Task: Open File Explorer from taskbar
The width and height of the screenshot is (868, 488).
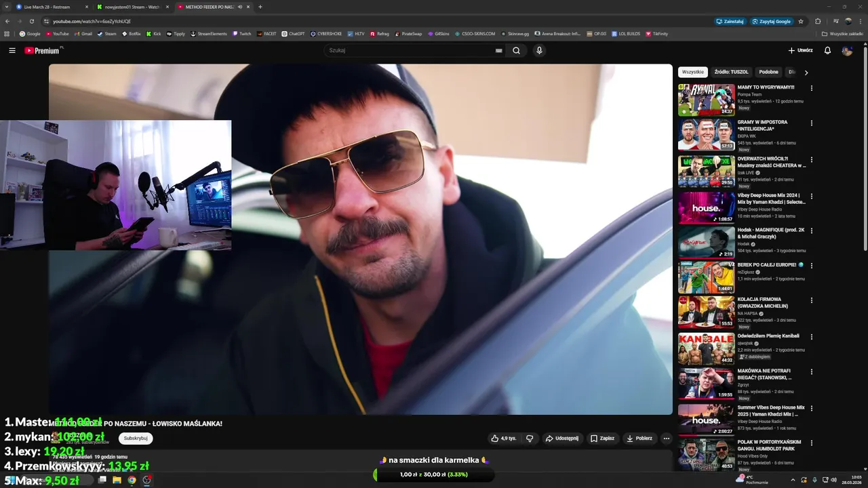Action: pos(117,480)
